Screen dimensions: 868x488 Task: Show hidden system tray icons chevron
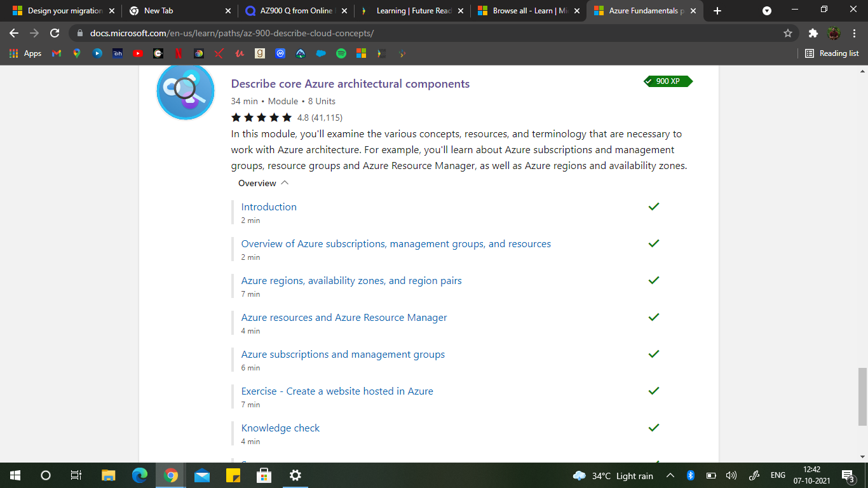[x=670, y=475]
